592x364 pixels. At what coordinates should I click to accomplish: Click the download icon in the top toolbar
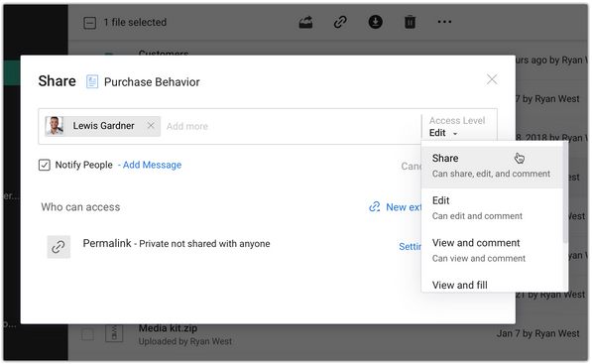(x=375, y=22)
